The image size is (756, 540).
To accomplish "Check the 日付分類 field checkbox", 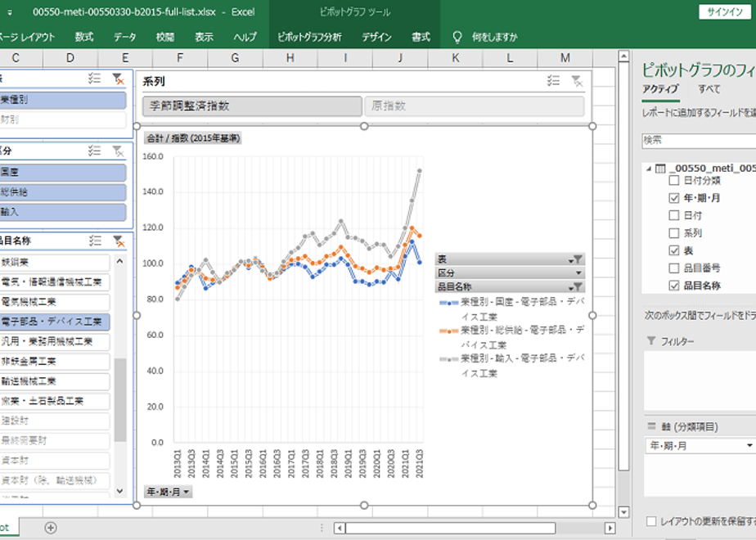I will pos(674,180).
